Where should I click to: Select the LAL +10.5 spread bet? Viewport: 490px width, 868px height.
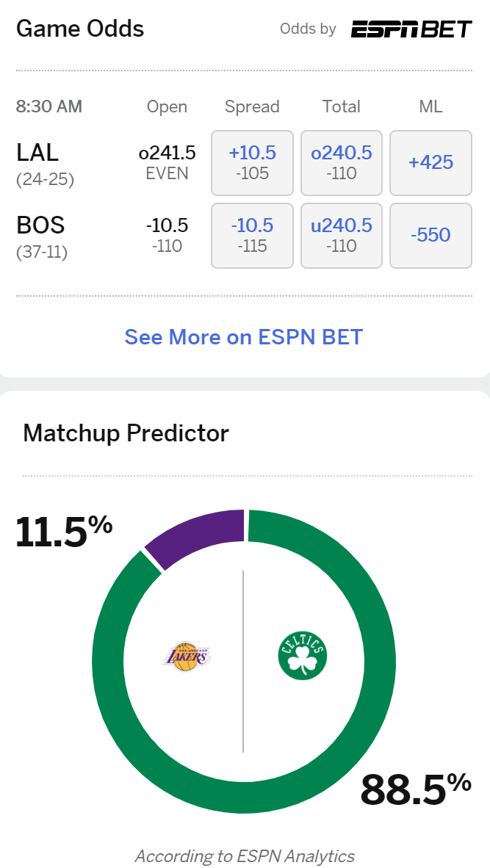pos(252,162)
